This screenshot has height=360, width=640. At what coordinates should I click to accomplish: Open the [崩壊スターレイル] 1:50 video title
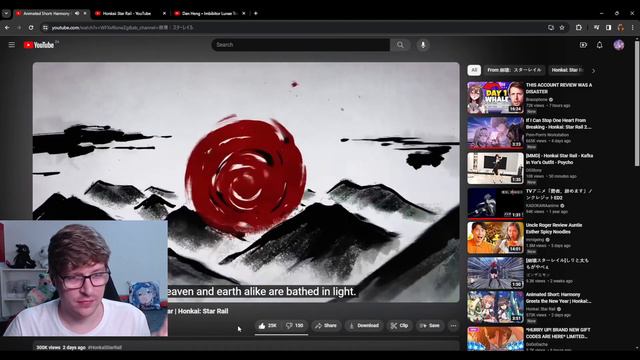(557, 263)
